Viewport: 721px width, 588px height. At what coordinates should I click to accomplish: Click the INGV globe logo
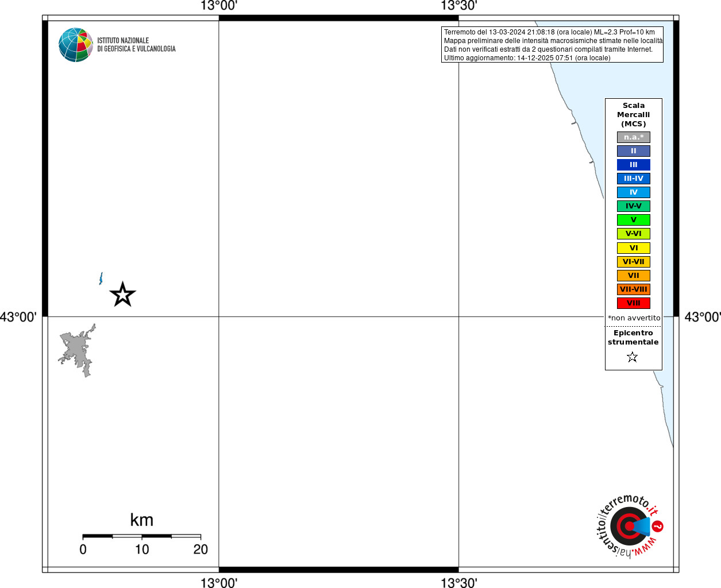76,45
